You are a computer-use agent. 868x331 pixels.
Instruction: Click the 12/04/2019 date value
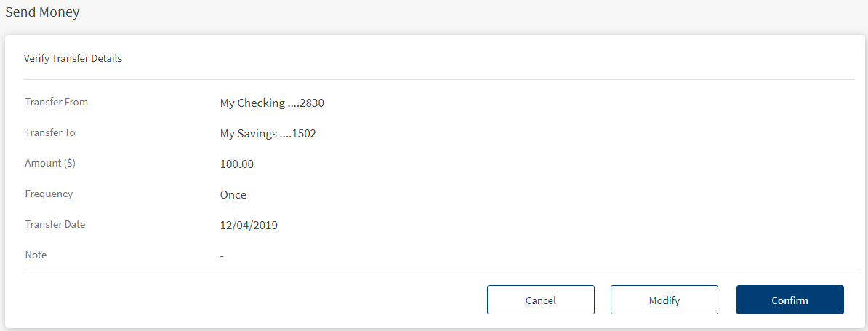(x=249, y=226)
